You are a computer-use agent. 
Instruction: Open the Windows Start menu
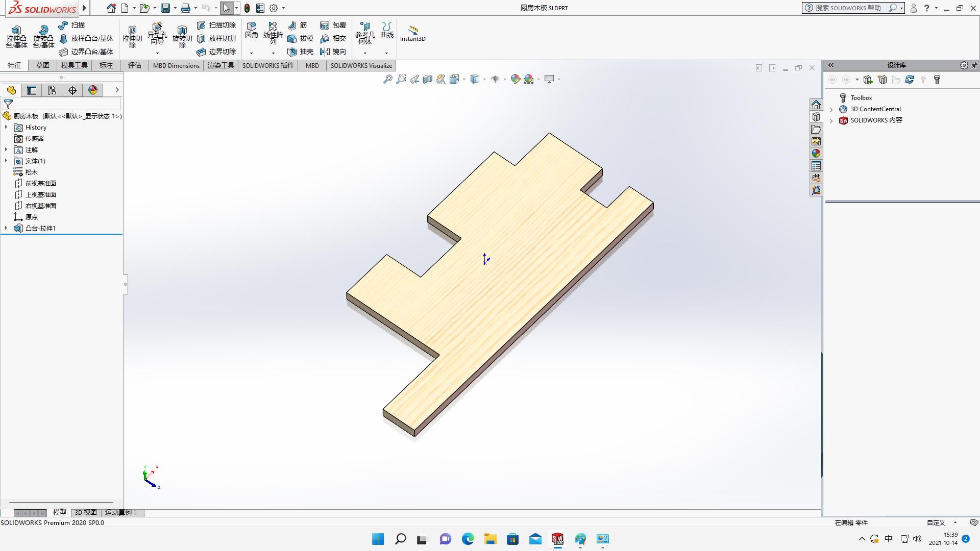pyautogui.click(x=378, y=539)
